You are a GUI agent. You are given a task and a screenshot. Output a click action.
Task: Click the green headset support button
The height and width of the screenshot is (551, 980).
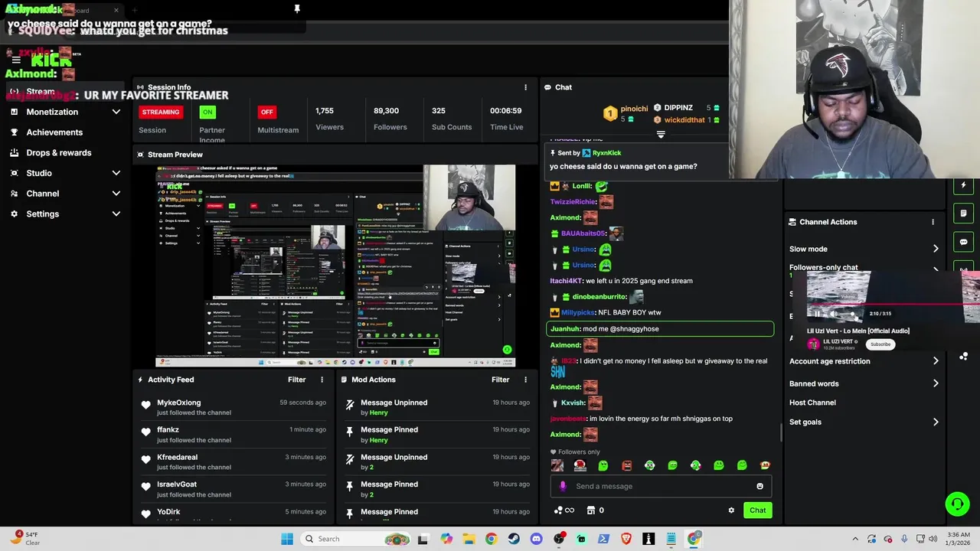click(957, 504)
